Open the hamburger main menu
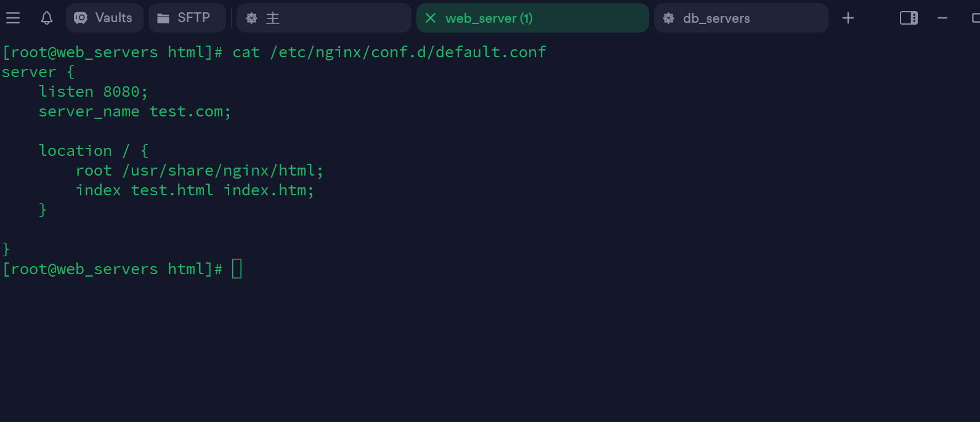980x422 pixels. pos(13,18)
